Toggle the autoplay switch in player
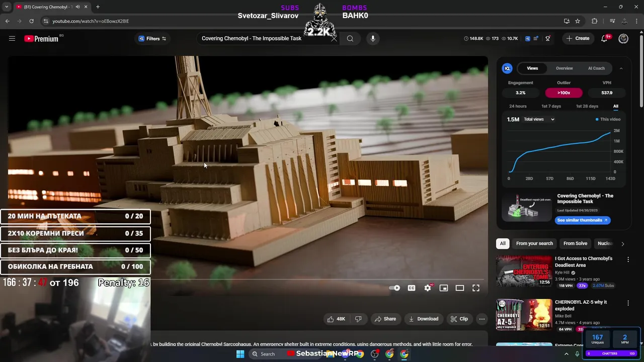This screenshot has width=644, height=362. coord(394,288)
